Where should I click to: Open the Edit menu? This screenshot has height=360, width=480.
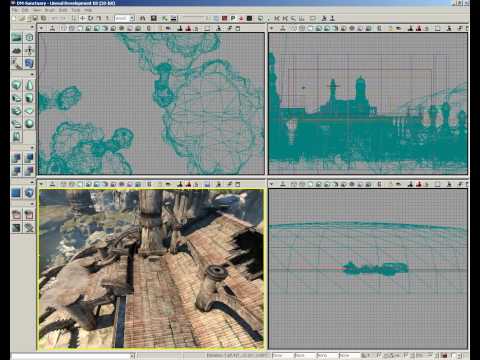coord(25,10)
